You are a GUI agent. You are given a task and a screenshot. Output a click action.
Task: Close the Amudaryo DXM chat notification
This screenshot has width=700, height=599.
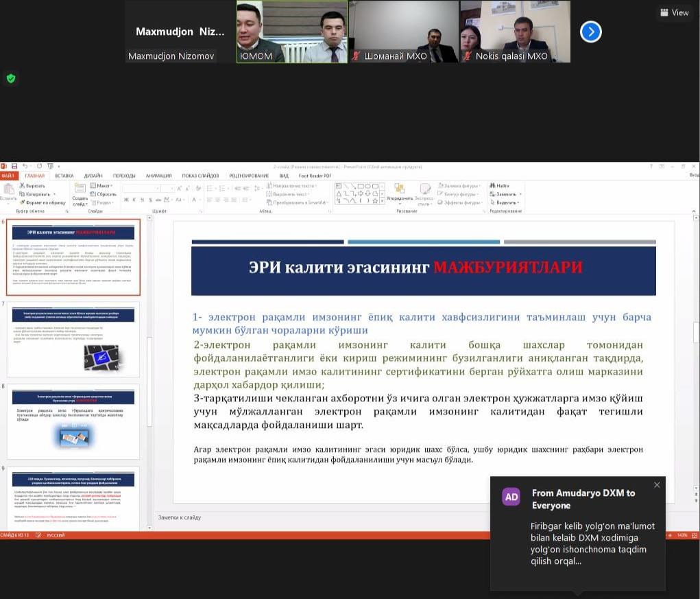pyautogui.click(x=657, y=485)
